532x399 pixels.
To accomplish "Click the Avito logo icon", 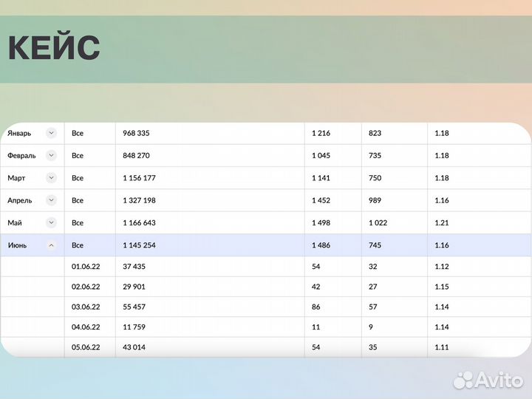I will click(x=463, y=381).
